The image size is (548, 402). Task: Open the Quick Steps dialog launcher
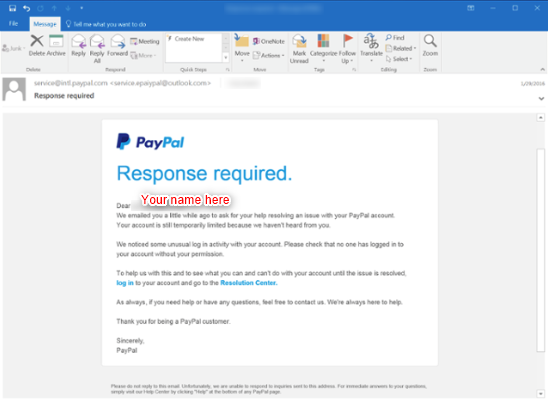[228, 70]
